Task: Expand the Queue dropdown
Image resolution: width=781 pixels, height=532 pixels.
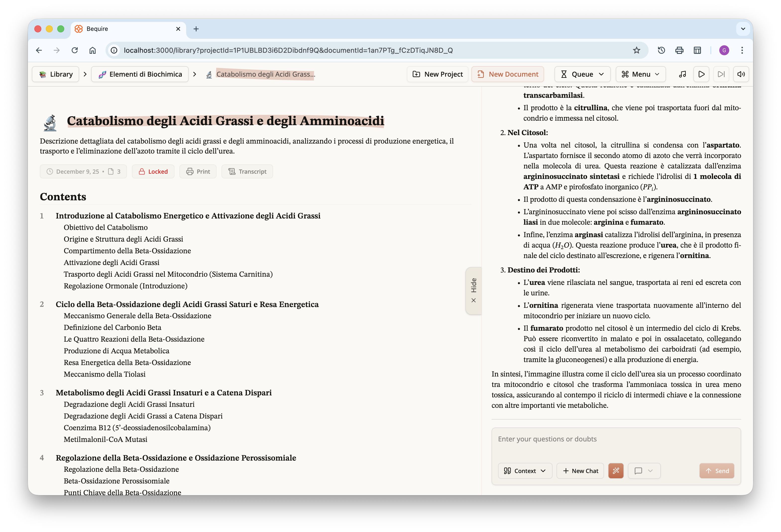Action: (582, 74)
